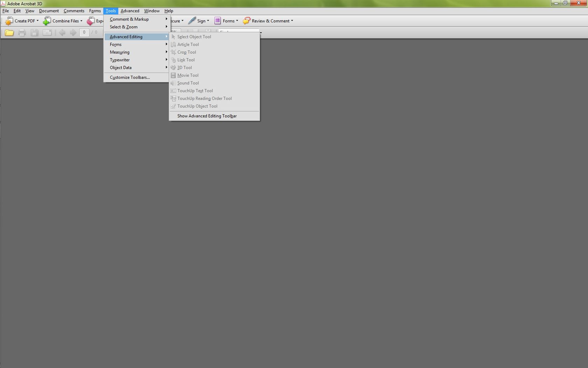
Task: Click the Review & Comment speech bubble icon
Action: tap(246, 21)
